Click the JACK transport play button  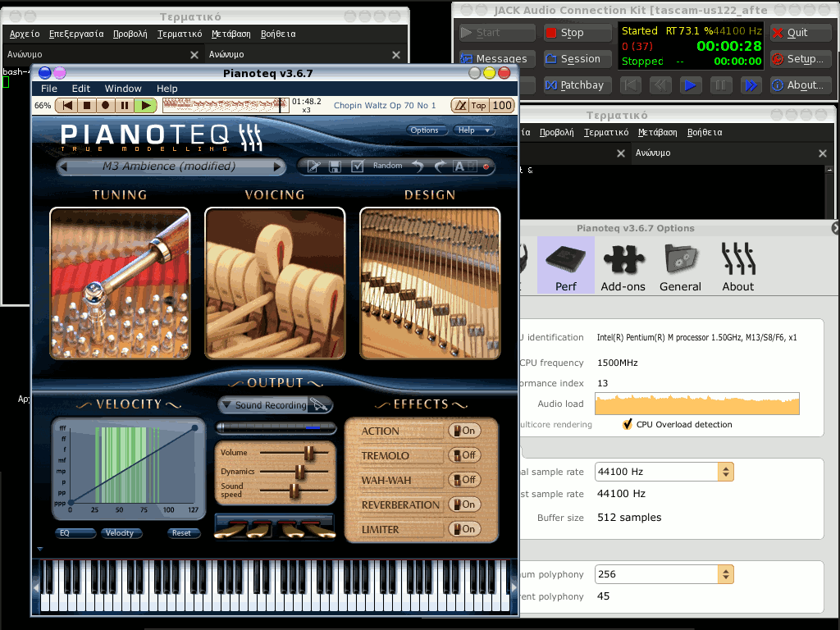tap(691, 85)
